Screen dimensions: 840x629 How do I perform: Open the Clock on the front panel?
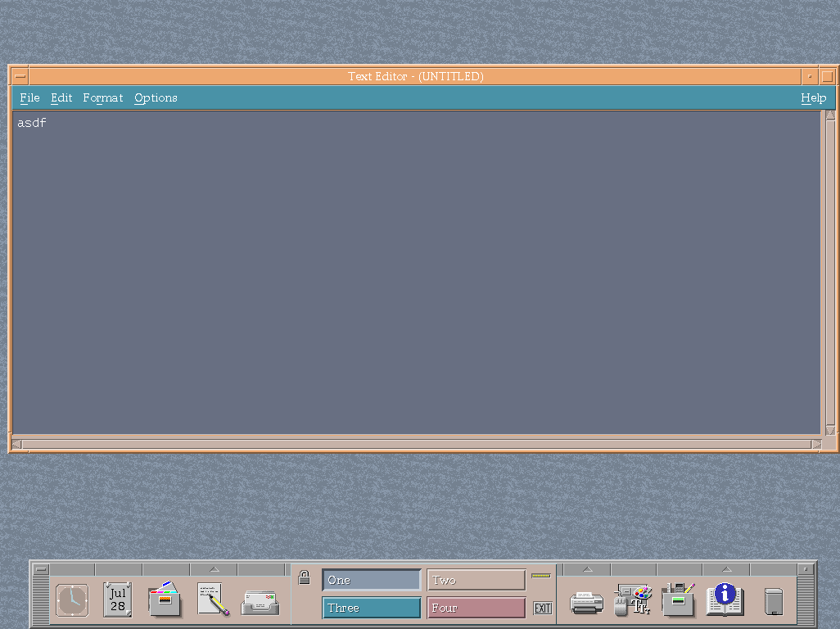point(70,600)
